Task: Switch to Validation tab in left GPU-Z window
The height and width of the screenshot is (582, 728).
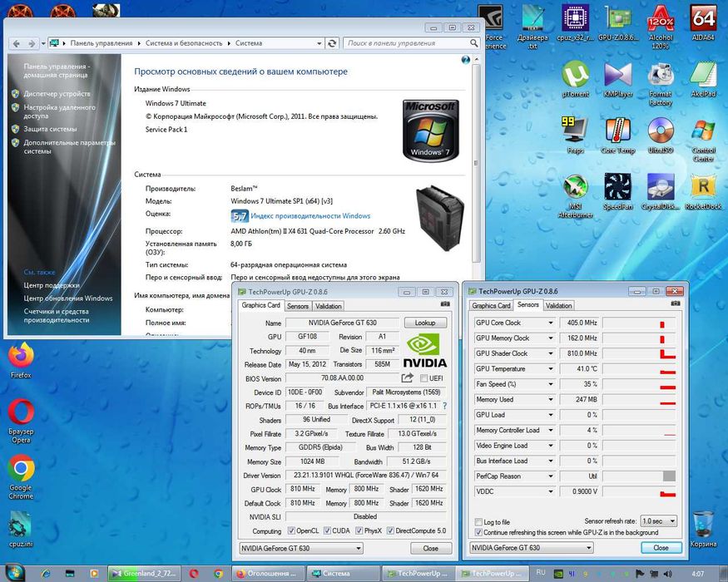Action: pyautogui.click(x=329, y=306)
